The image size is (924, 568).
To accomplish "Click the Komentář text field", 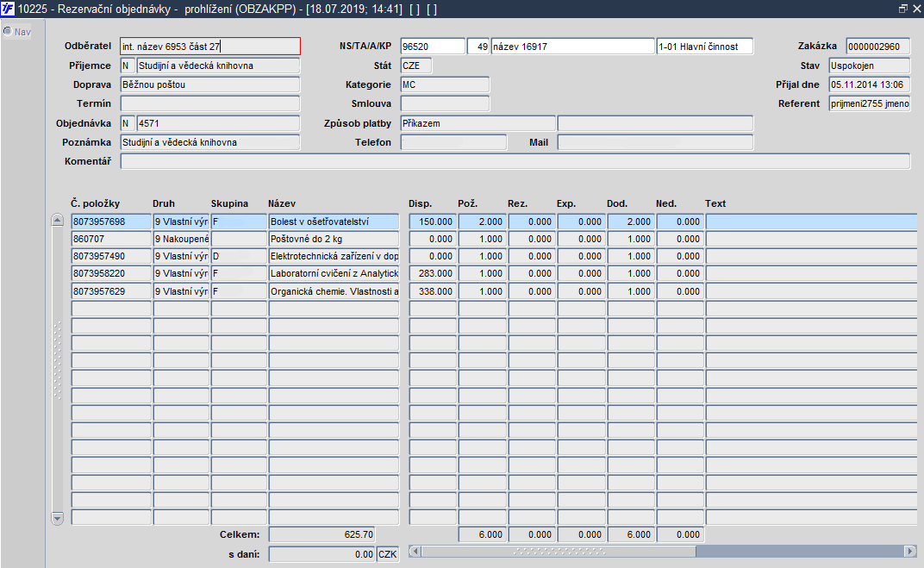I will (x=515, y=161).
